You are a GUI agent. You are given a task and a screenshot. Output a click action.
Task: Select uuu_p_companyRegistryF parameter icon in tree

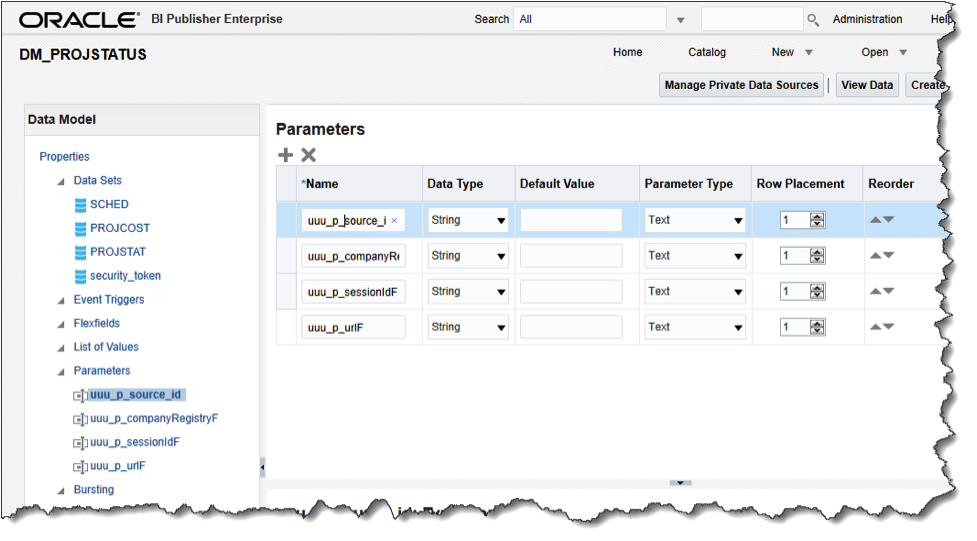[x=80, y=419]
